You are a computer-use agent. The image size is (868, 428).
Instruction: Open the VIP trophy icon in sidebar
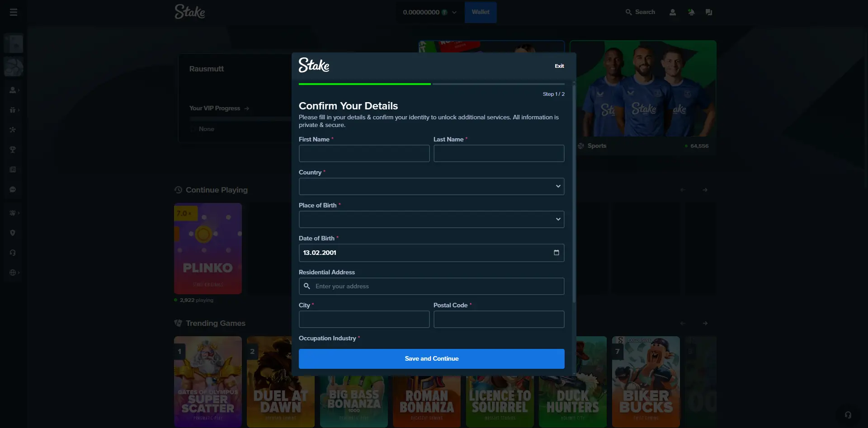point(13,150)
